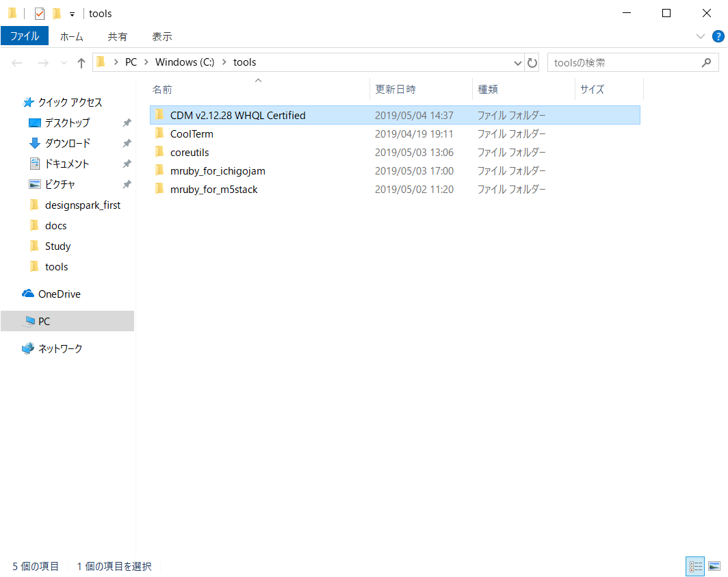Open the ホーム ribbon tab

pyautogui.click(x=71, y=36)
